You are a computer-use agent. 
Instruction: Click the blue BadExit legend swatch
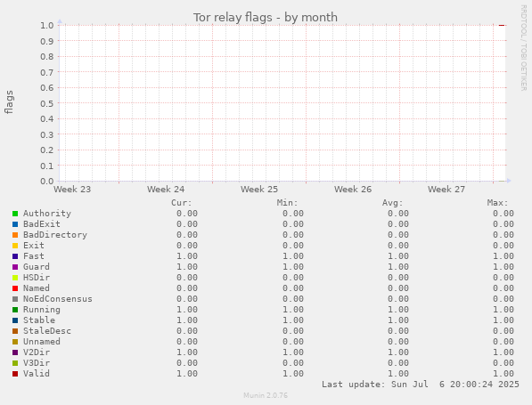pyautogui.click(x=15, y=224)
